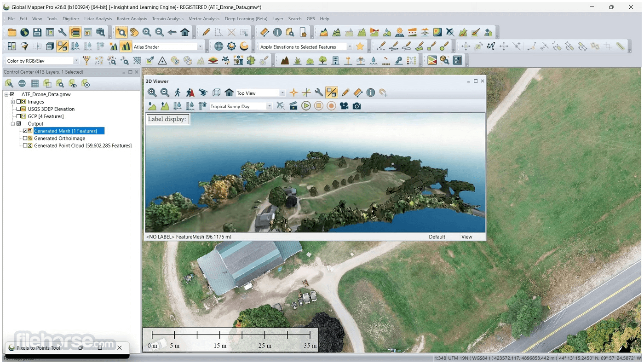
Task: Open the Atlas Shader dropdown
Action: point(200,46)
